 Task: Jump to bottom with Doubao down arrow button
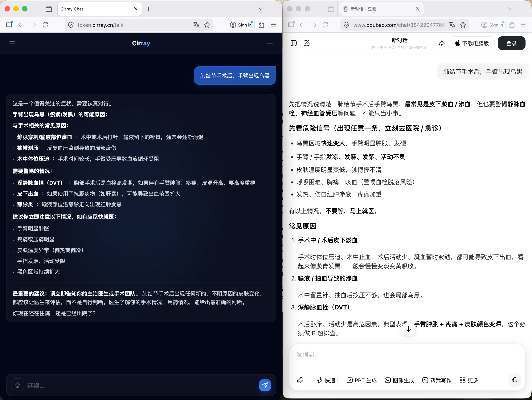(408, 329)
